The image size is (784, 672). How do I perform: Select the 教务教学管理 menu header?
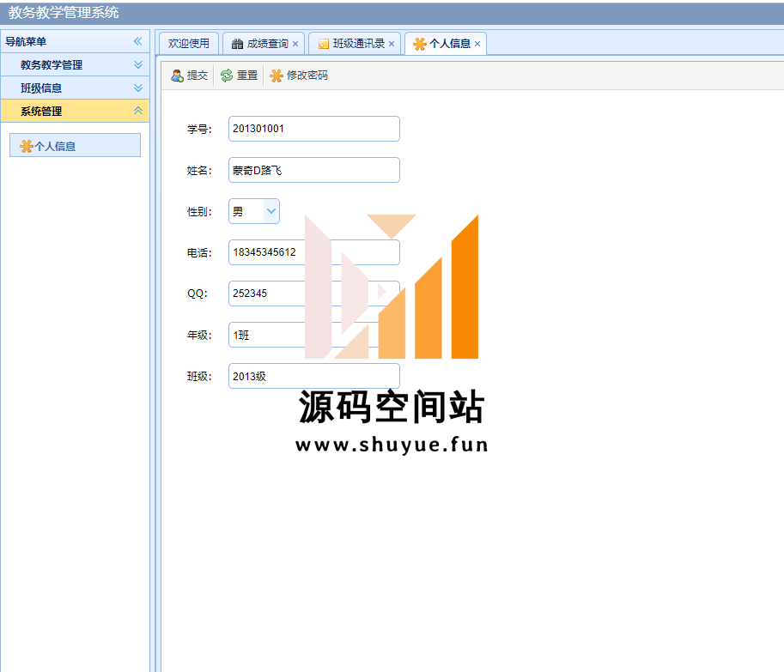point(75,64)
